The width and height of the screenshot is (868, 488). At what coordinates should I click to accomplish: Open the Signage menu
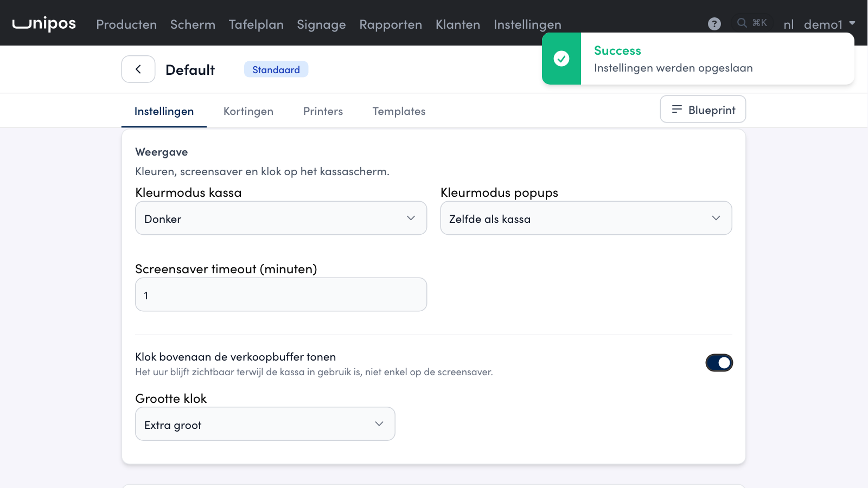(x=321, y=24)
